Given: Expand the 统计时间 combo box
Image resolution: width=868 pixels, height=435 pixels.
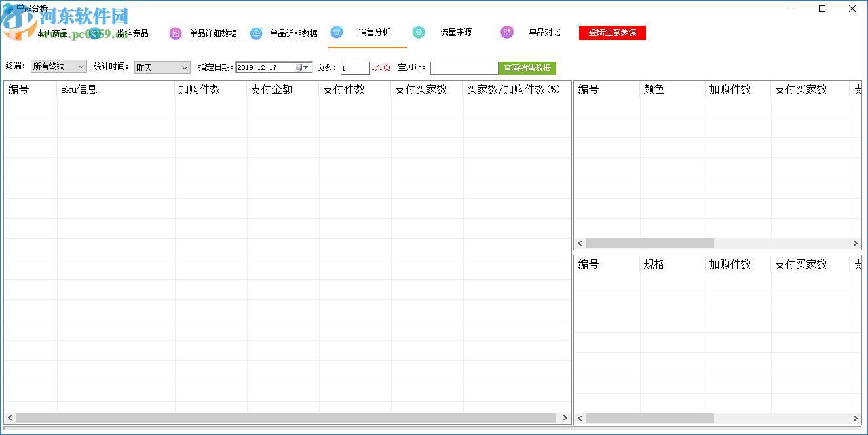Looking at the screenshot, I should click(x=184, y=67).
